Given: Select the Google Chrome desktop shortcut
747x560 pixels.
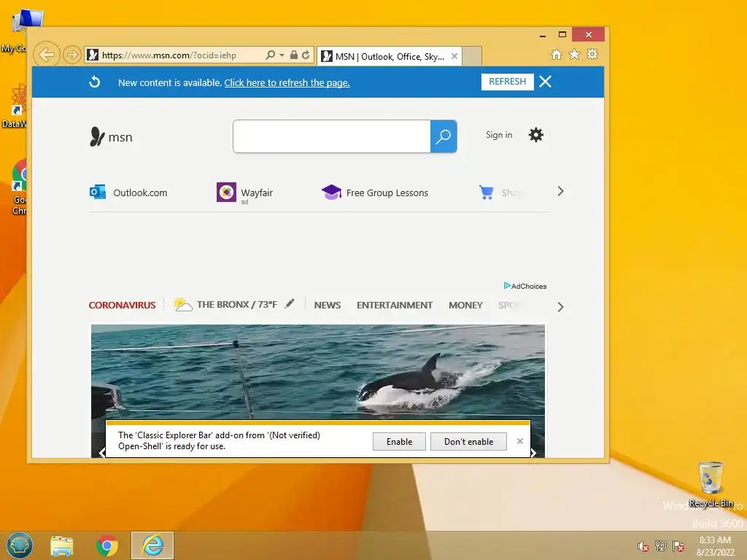Looking at the screenshot, I should (19, 187).
